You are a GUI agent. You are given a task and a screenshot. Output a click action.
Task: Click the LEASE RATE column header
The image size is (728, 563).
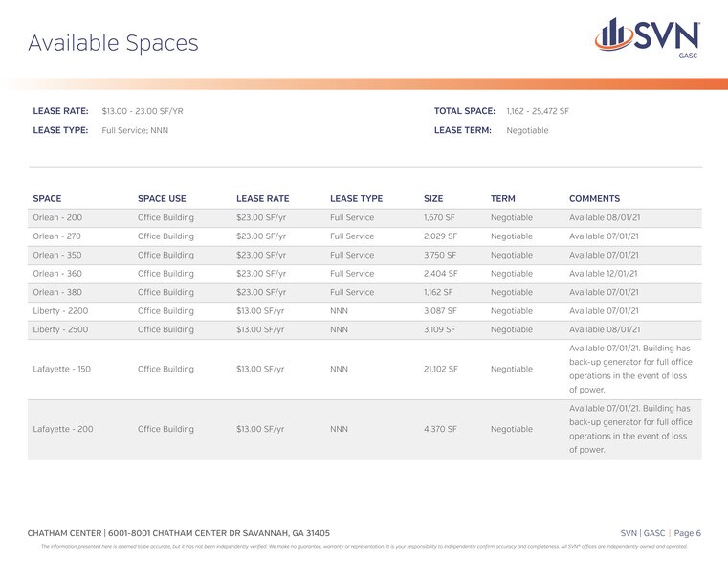262,199
